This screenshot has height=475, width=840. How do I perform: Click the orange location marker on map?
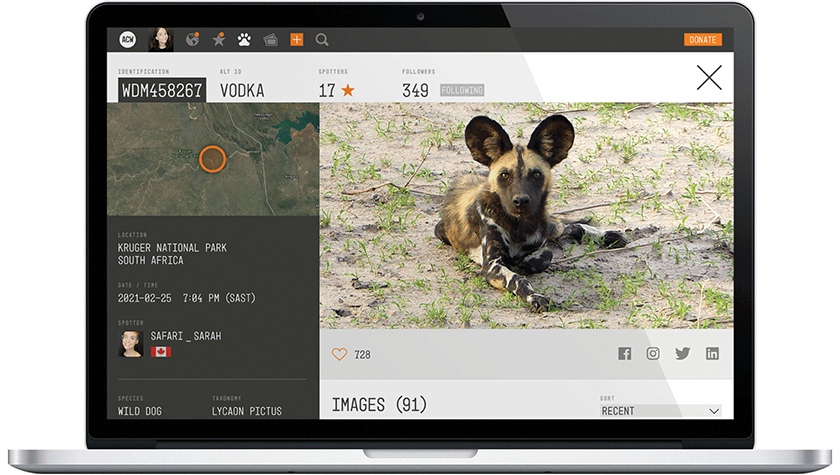(x=212, y=159)
